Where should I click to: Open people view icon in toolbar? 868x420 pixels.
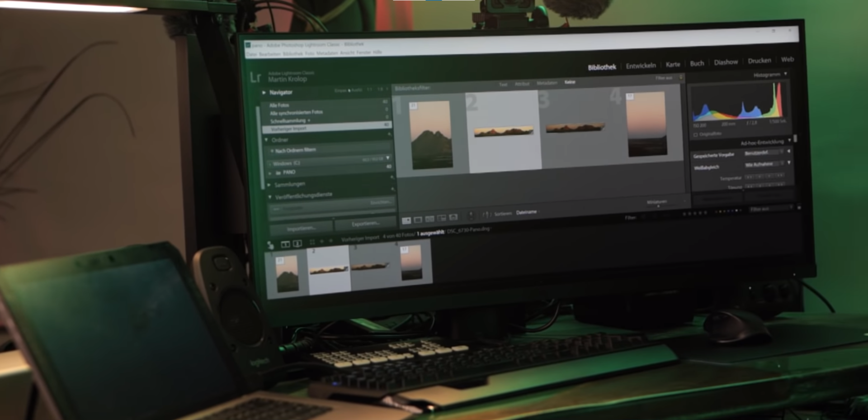[x=453, y=217]
